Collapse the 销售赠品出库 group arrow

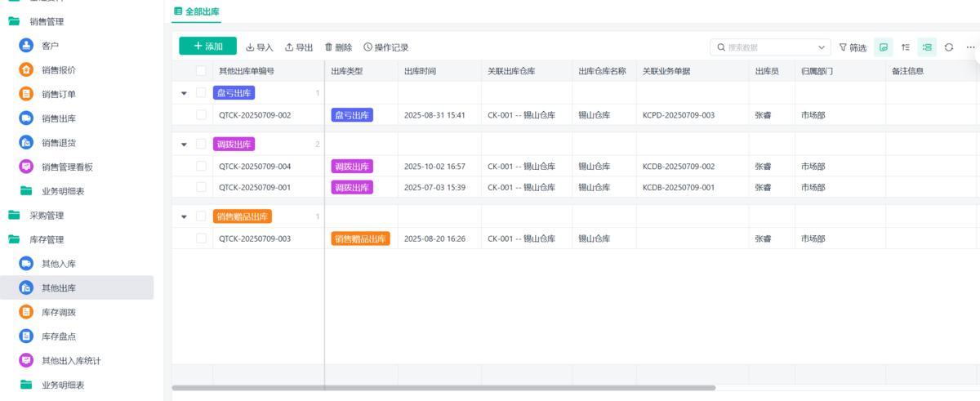point(184,217)
